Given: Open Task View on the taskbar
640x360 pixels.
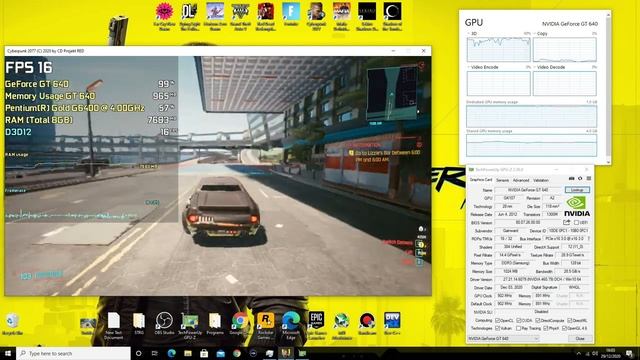Looking at the screenshot, I should coord(155,353).
